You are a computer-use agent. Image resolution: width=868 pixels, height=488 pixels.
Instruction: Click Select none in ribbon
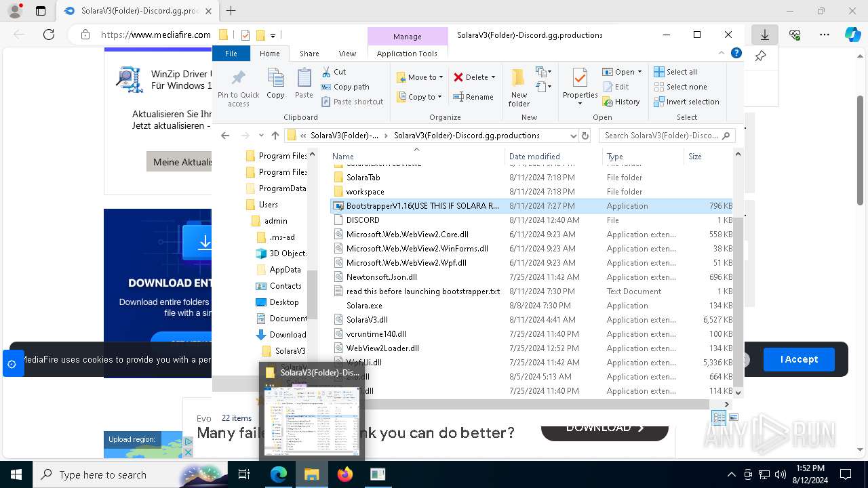pos(680,87)
